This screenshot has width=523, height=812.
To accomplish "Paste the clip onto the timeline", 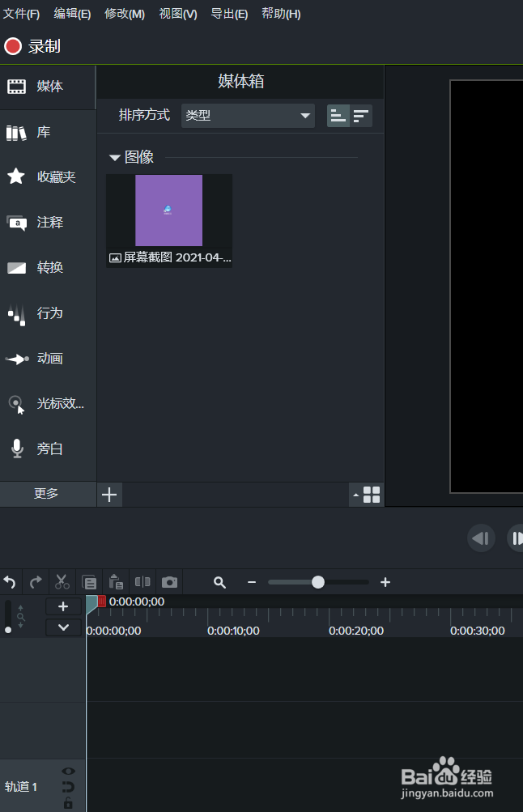I will 116,583.
